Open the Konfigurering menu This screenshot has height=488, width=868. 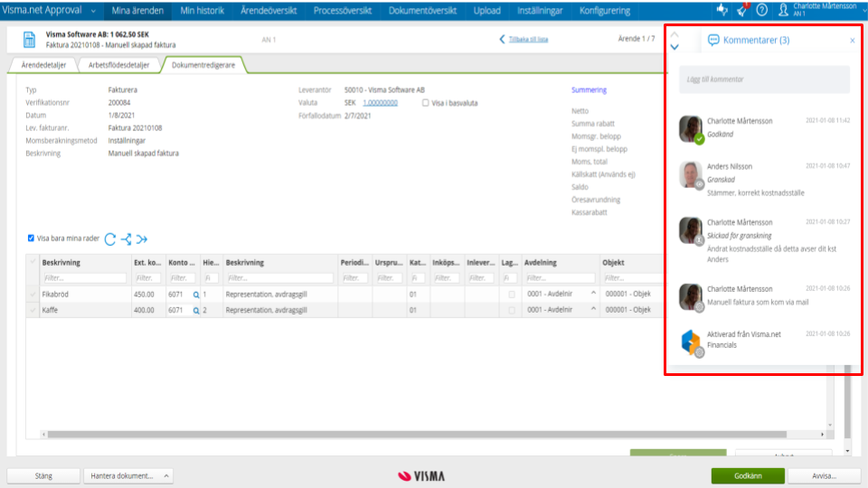pyautogui.click(x=605, y=11)
